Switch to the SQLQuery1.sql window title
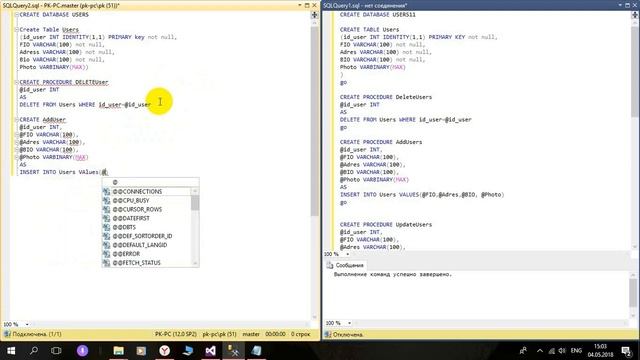Screen dimensions: 640x360 (365, 6)
